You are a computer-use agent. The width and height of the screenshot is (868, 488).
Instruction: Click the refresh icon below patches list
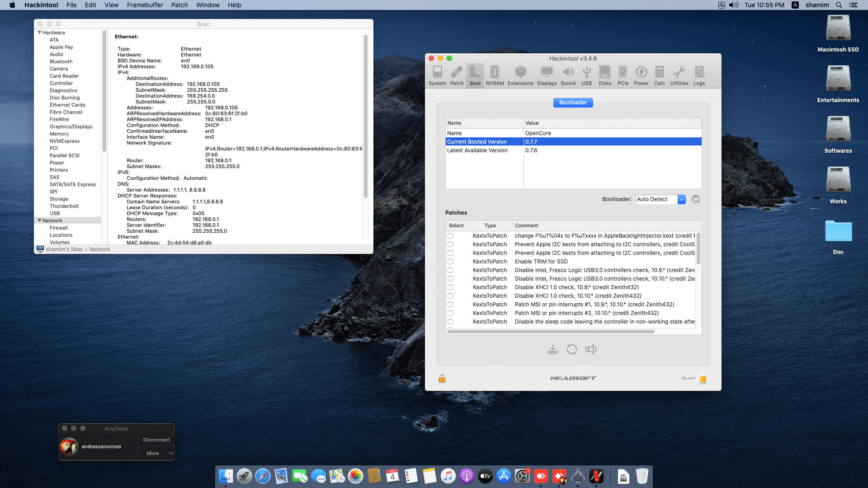(x=571, y=349)
